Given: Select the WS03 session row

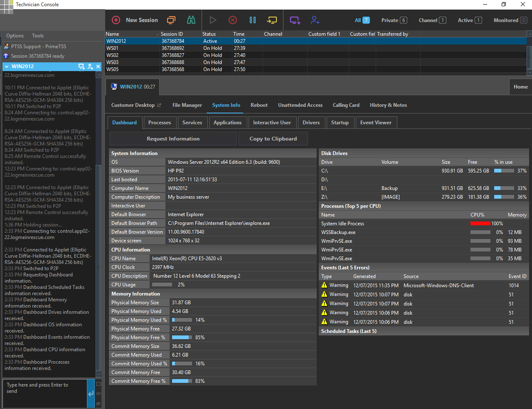Looking at the screenshot, I should click(x=316, y=62).
